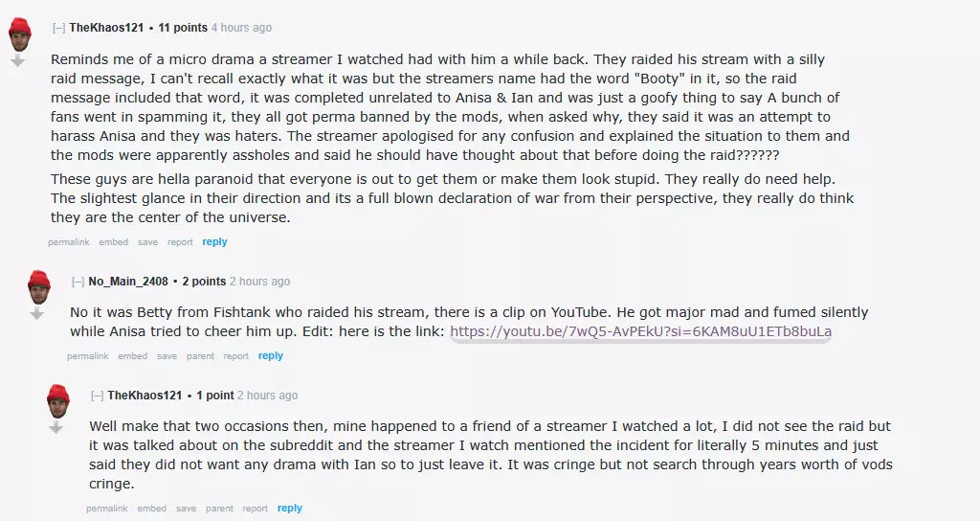980x521 pixels.
Task: Click the avatar beside the 11-point TheKhaos121 comment
Action: [x=19, y=34]
